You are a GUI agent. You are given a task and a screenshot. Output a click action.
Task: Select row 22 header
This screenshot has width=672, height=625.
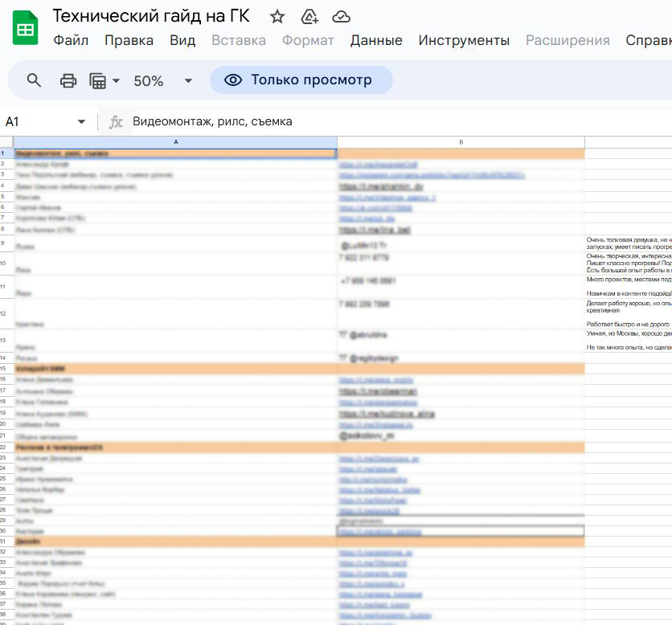click(6, 447)
